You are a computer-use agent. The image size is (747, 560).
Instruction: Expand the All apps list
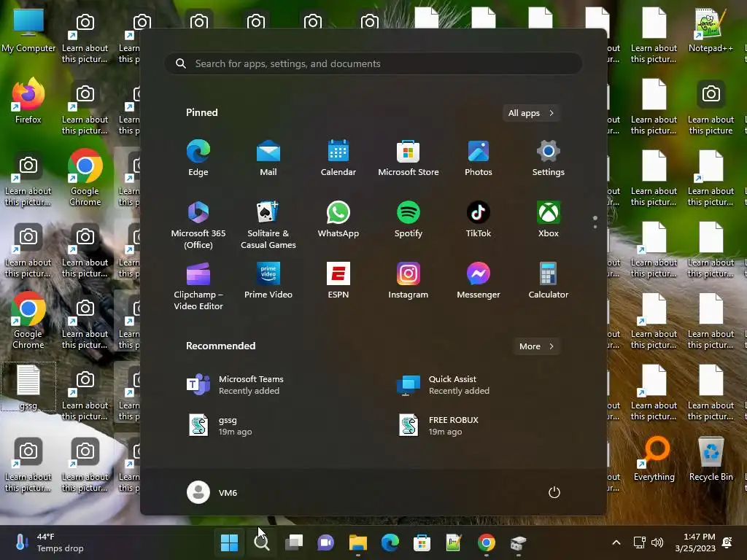(531, 113)
